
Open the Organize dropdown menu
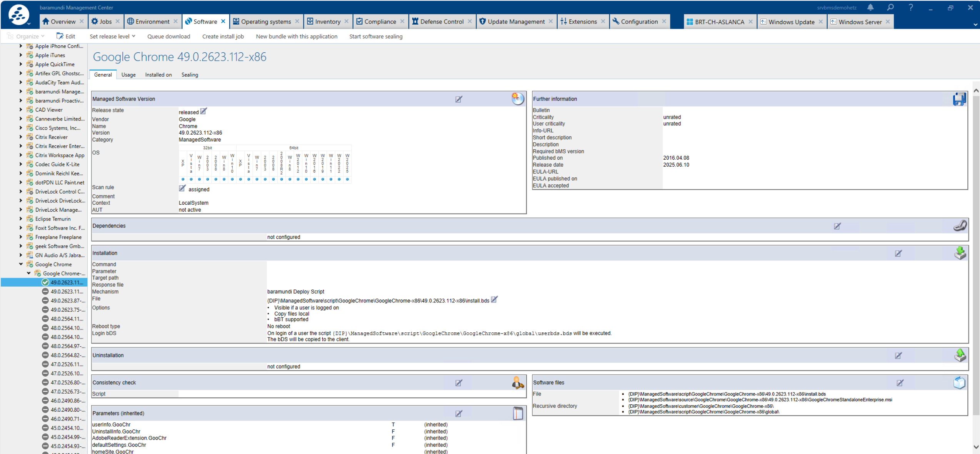coord(26,37)
